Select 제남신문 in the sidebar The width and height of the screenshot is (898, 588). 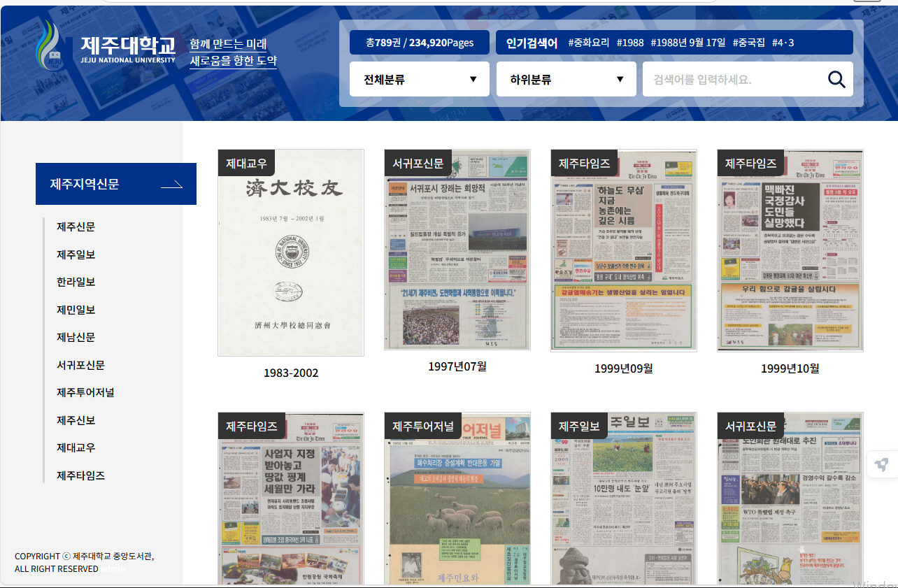tap(76, 337)
